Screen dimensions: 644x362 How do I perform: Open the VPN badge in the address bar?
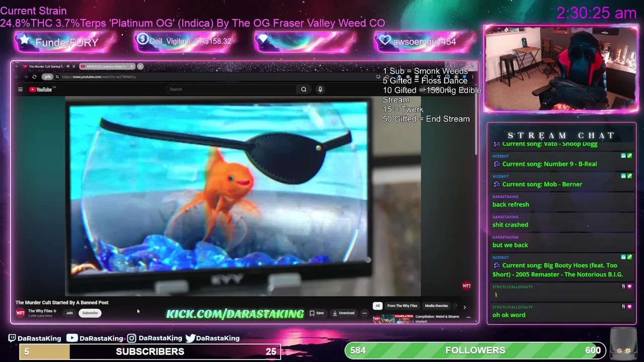point(47,77)
